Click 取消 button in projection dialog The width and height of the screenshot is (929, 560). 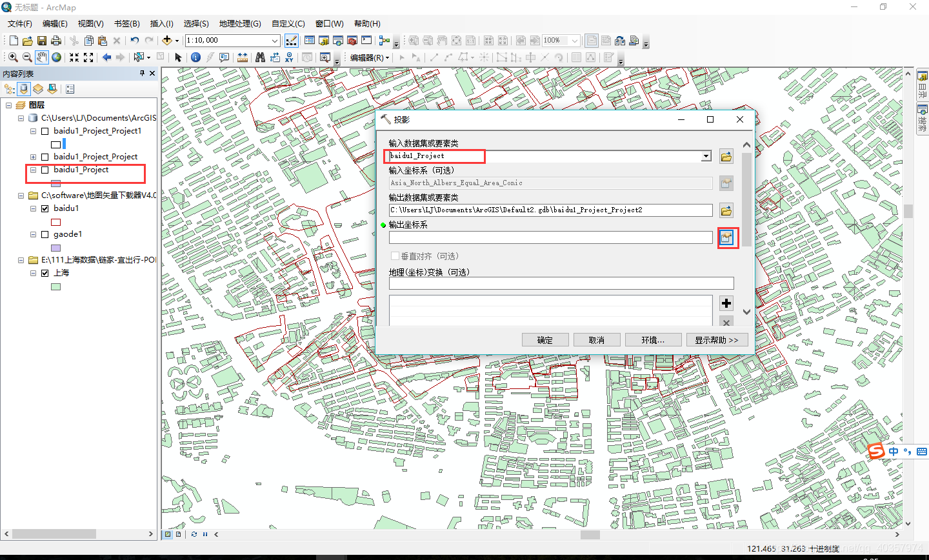click(x=597, y=340)
